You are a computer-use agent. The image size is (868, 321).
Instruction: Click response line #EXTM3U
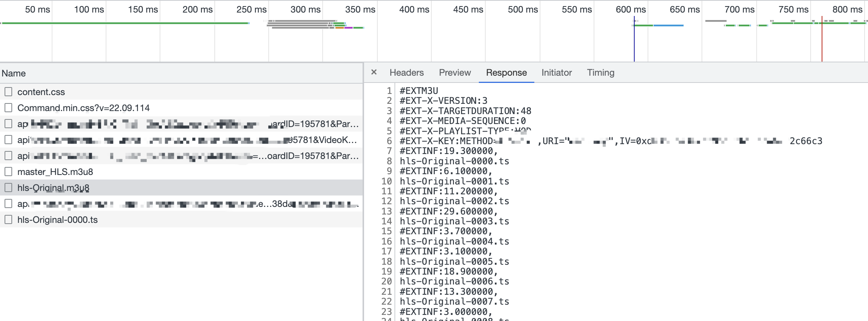click(x=419, y=91)
